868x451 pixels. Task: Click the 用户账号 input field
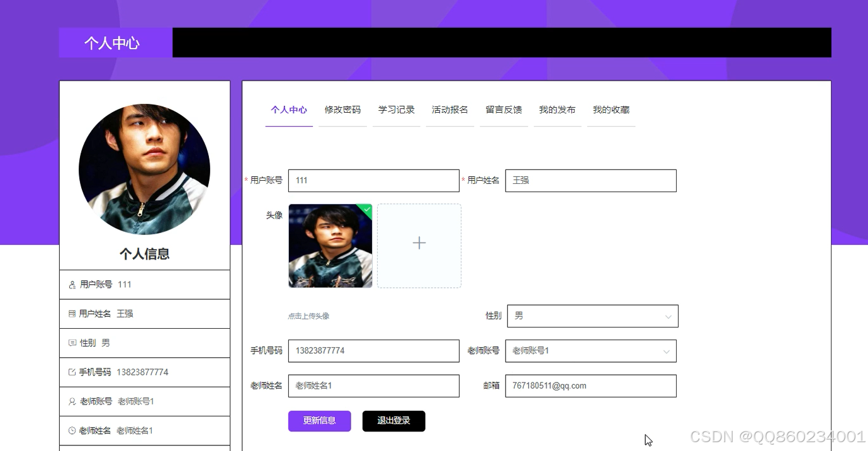[374, 181]
